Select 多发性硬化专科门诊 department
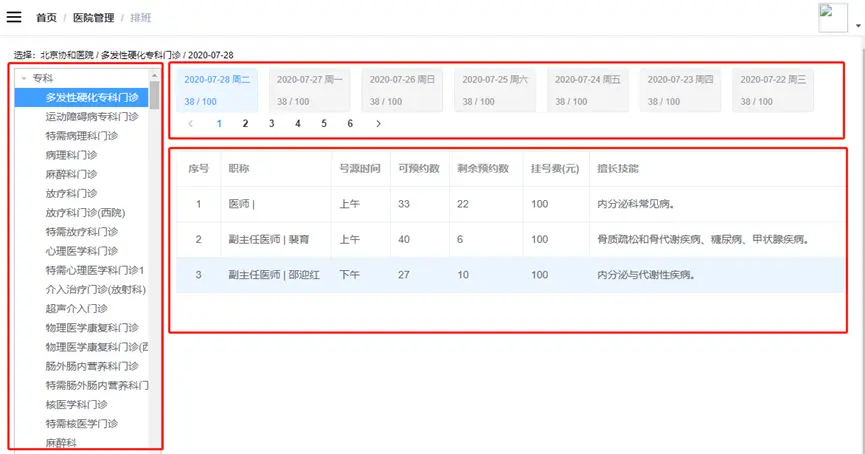 tap(81, 97)
